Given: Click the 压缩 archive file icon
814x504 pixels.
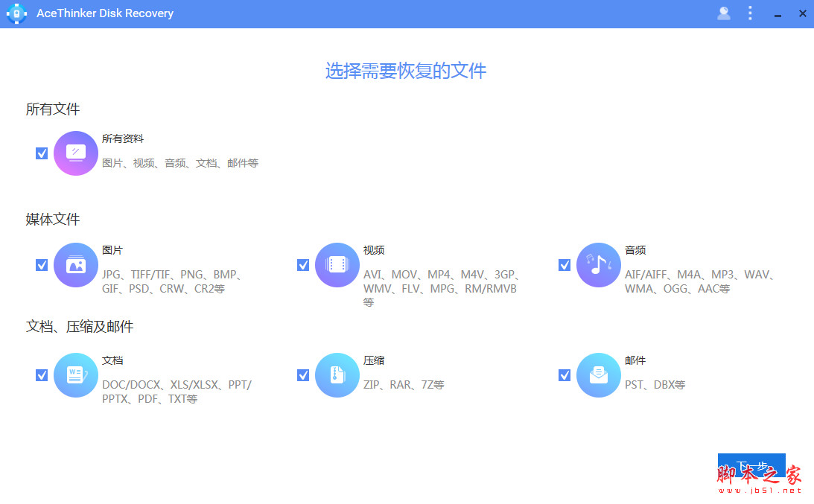Looking at the screenshot, I should pos(337,375).
